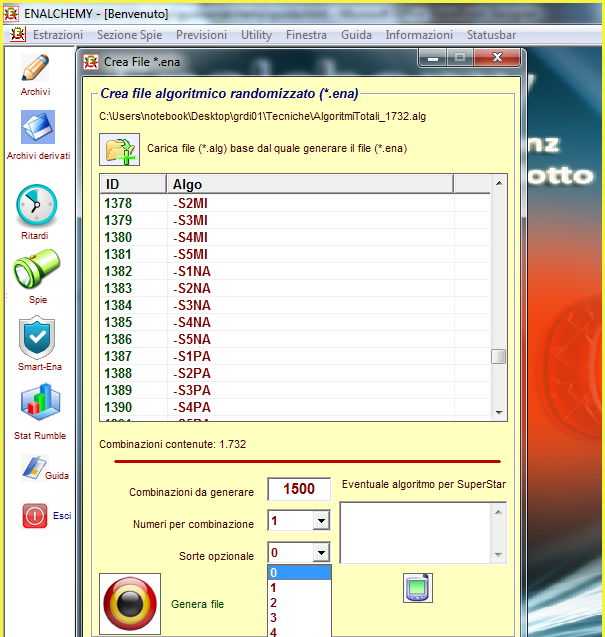Select option 0 in Sorte opzionale list

tap(299, 572)
